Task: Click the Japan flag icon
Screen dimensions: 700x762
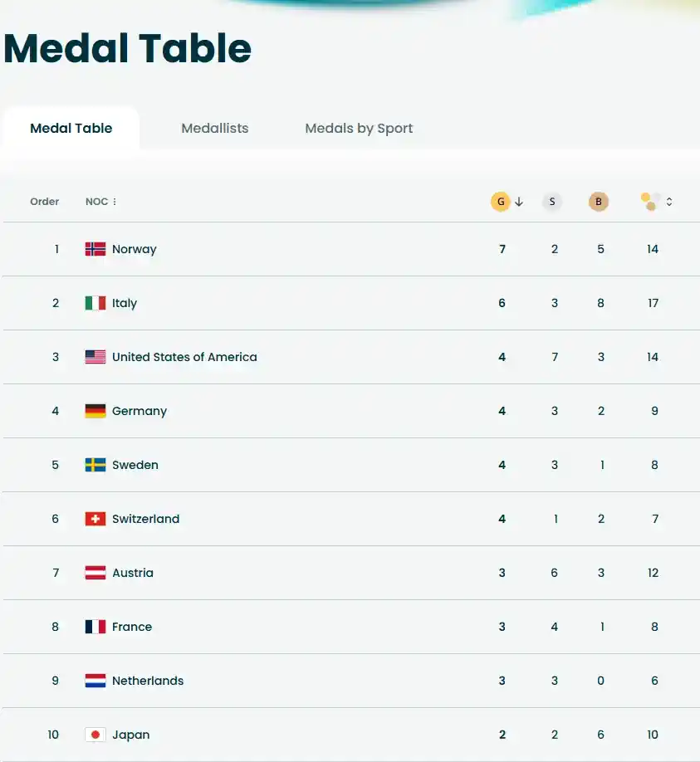Action: click(x=95, y=735)
